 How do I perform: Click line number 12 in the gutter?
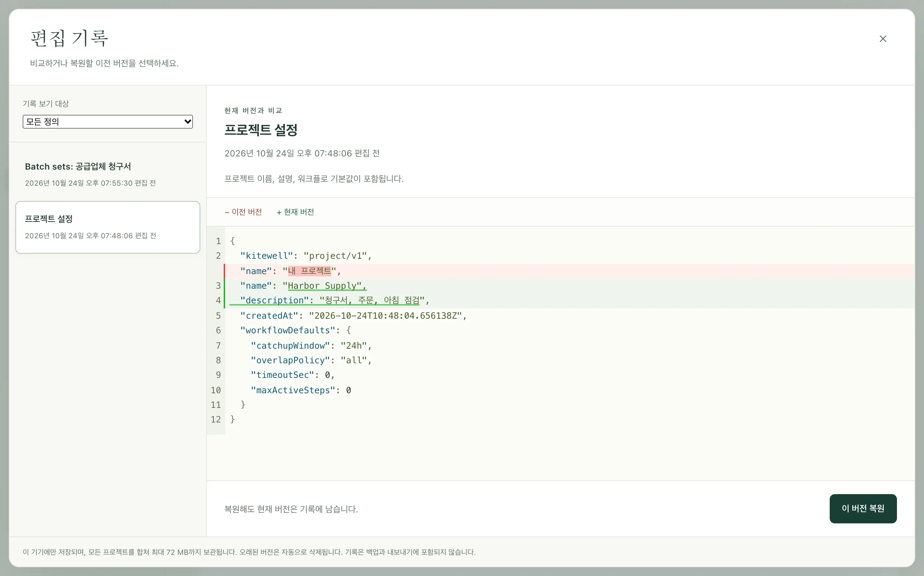coord(216,420)
